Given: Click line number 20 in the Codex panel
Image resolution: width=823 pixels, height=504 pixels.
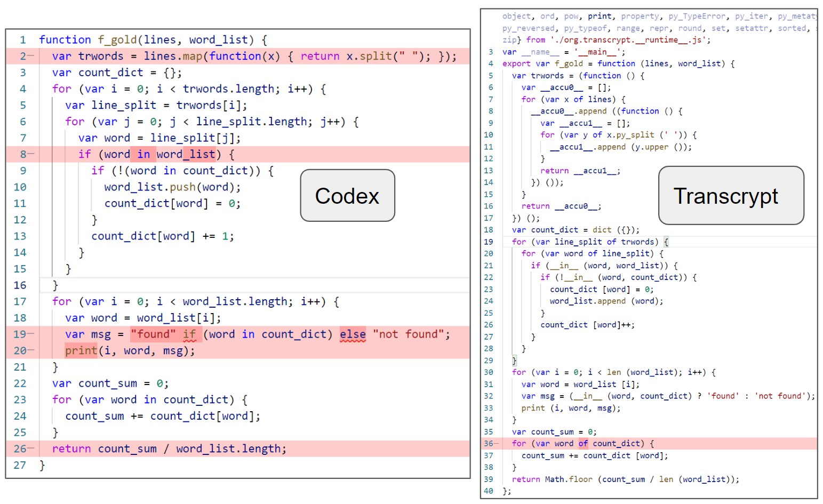Looking at the screenshot, I should (x=20, y=351).
